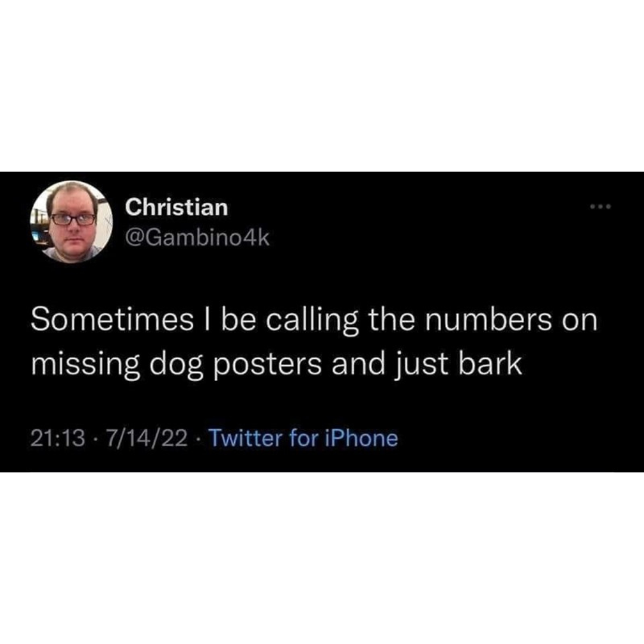644x644 pixels.
Task: Click the Twitter for iPhone source link
Action: pos(304,438)
